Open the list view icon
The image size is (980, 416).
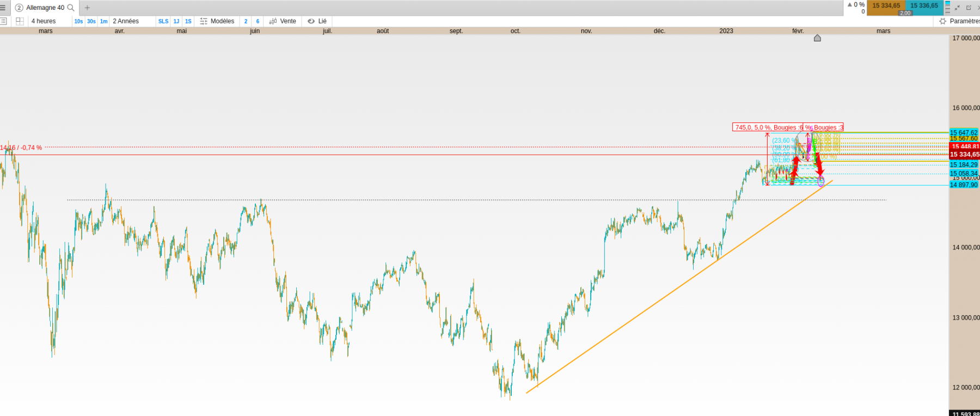click(x=3, y=21)
